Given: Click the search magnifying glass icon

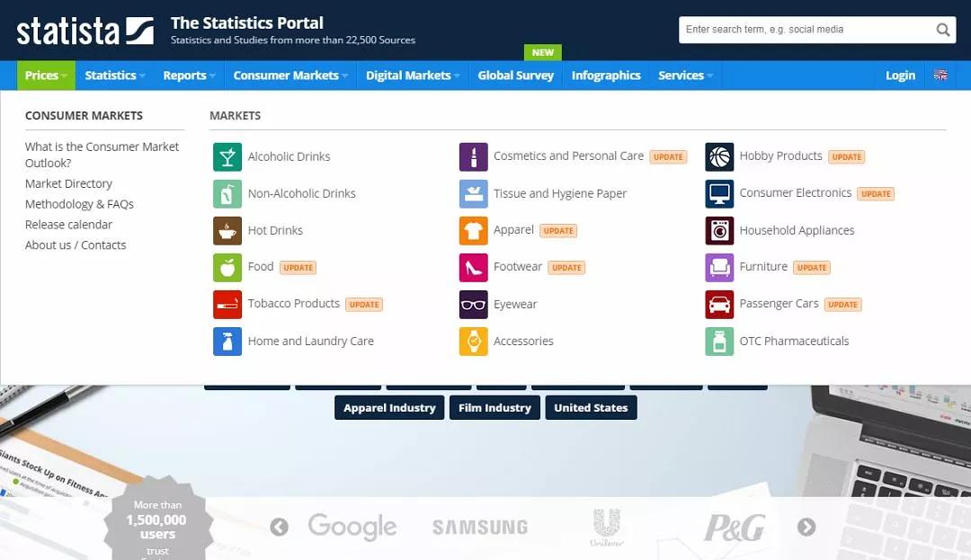Looking at the screenshot, I should pos(942,30).
